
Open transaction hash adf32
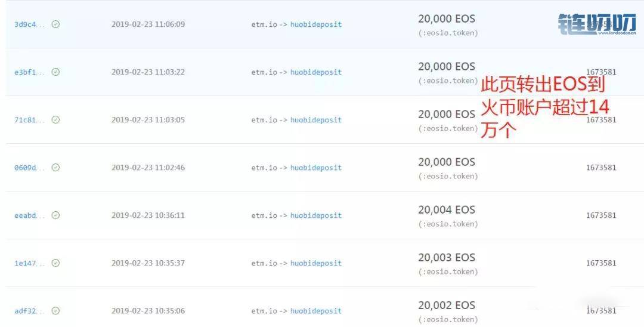tap(29, 311)
